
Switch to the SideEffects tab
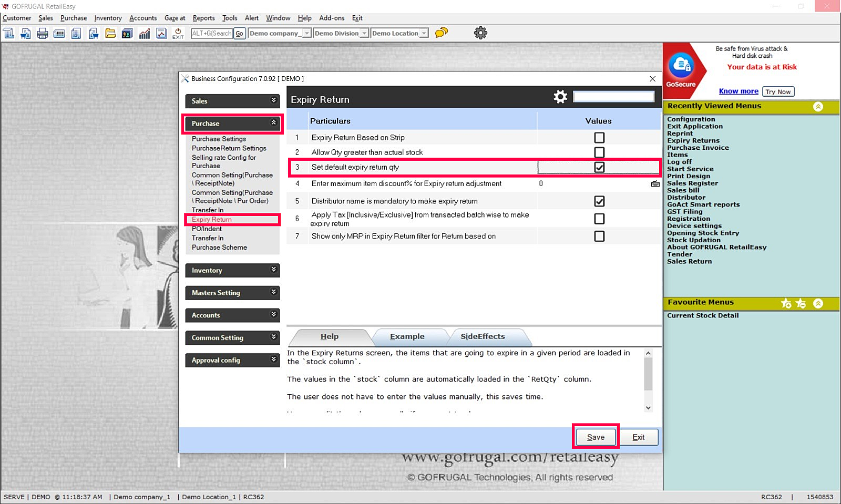pos(483,336)
